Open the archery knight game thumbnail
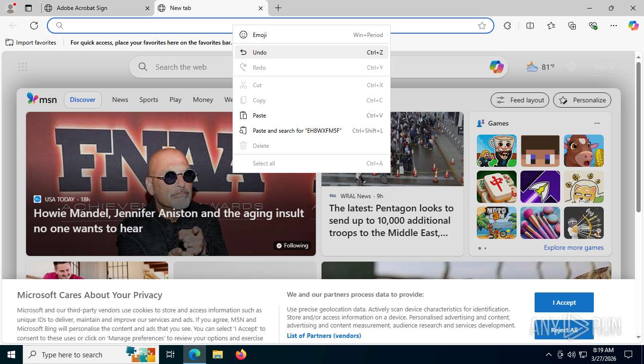644x364 pixels. click(x=584, y=223)
